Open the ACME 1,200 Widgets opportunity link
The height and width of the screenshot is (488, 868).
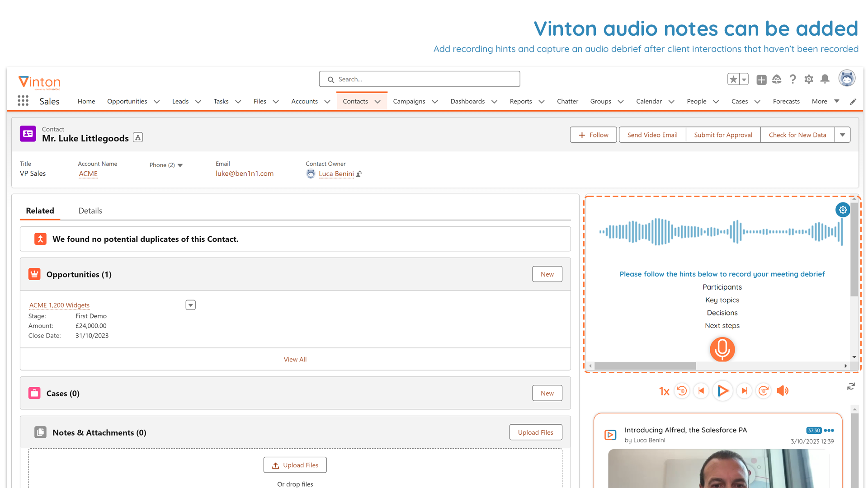[x=60, y=305]
